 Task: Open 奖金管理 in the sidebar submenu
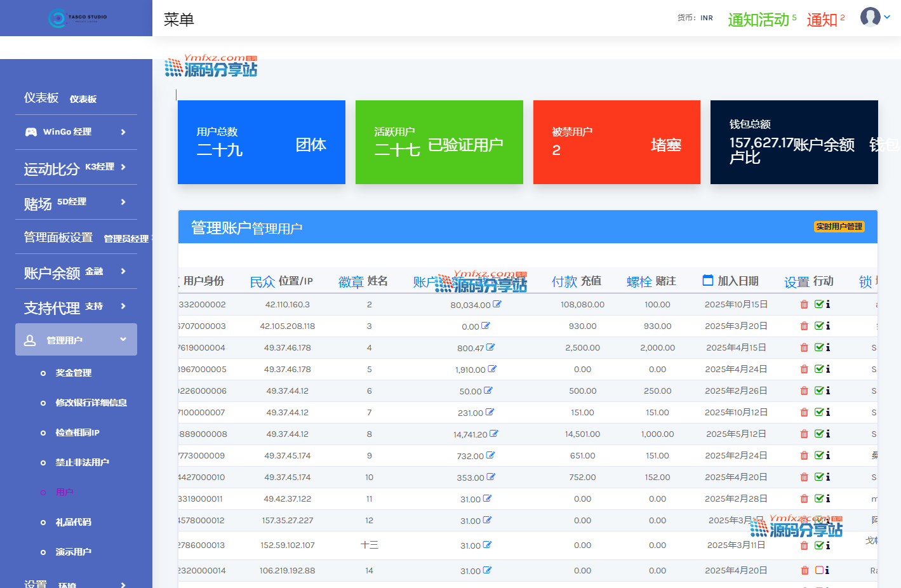(x=74, y=373)
